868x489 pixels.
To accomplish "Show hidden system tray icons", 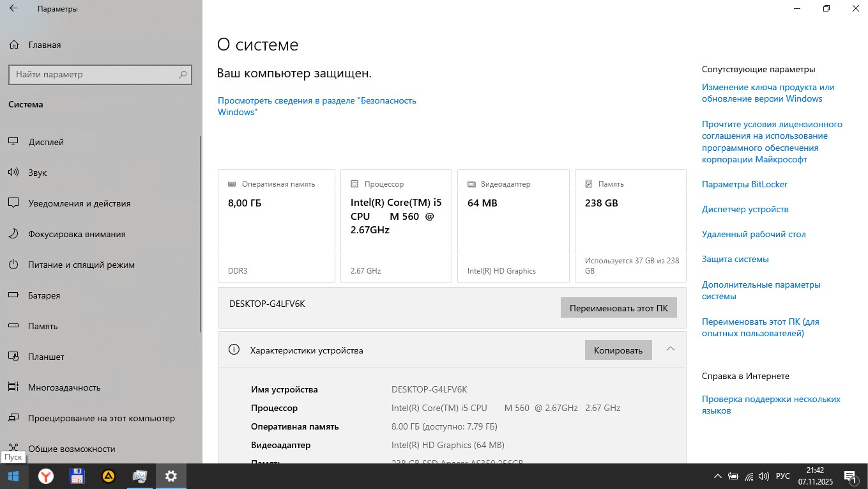I will 718,476.
